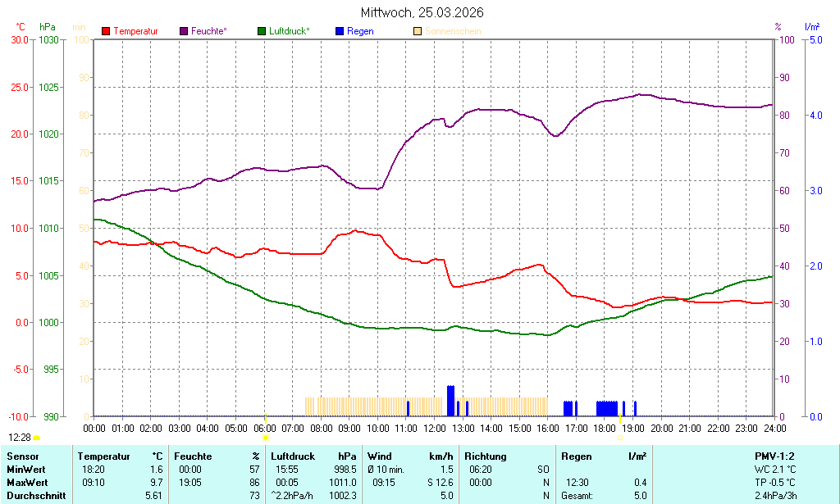Click the blue Regen legend swatch
840x504 pixels.
(340, 31)
